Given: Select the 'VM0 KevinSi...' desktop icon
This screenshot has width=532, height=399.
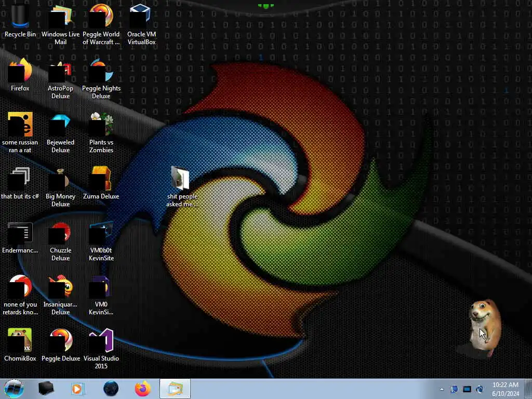Looking at the screenshot, I should click(101, 295).
